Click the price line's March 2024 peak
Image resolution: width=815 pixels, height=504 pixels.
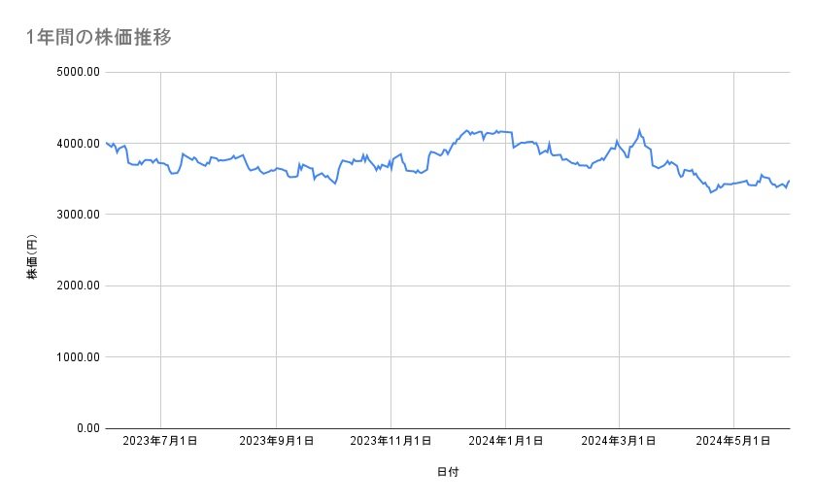click(x=639, y=130)
